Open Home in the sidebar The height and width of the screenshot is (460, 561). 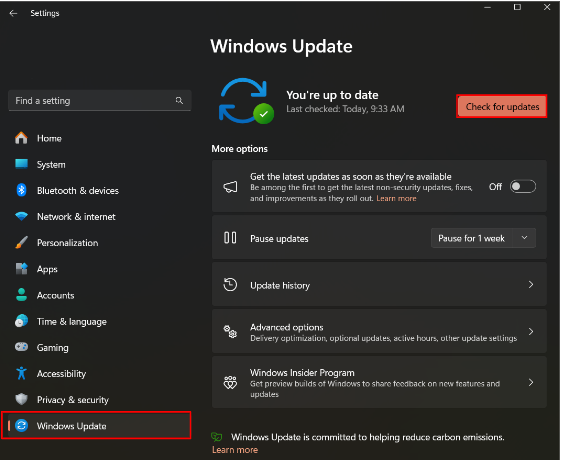click(x=49, y=138)
